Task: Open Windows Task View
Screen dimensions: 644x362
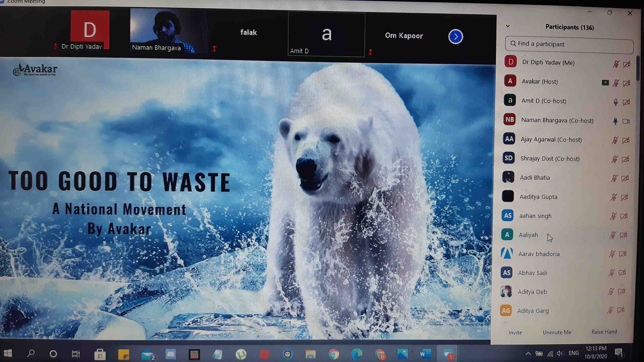Action: [x=76, y=354]
